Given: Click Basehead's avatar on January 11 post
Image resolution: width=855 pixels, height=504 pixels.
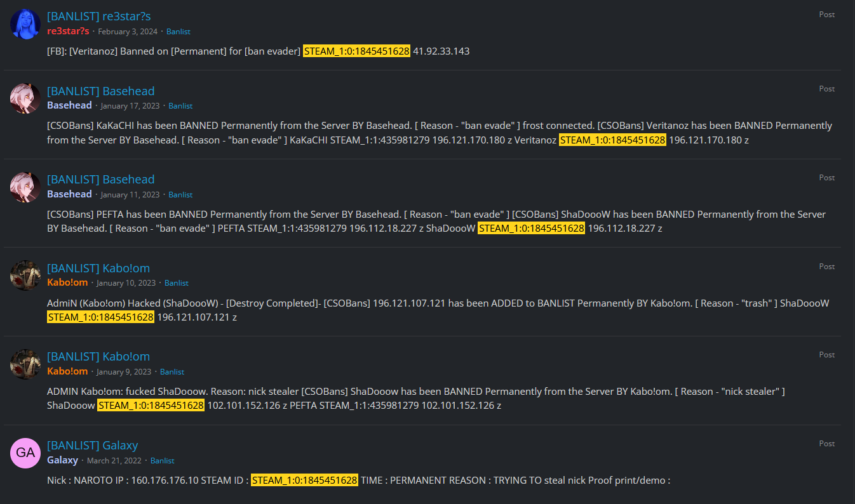Looking at the screenshot, I should coord(25,187).
